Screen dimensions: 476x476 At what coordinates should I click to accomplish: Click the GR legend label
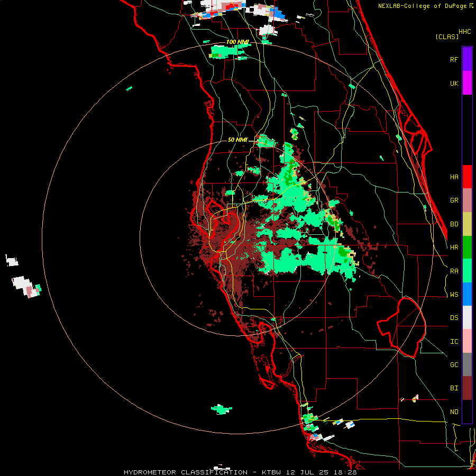454,200
